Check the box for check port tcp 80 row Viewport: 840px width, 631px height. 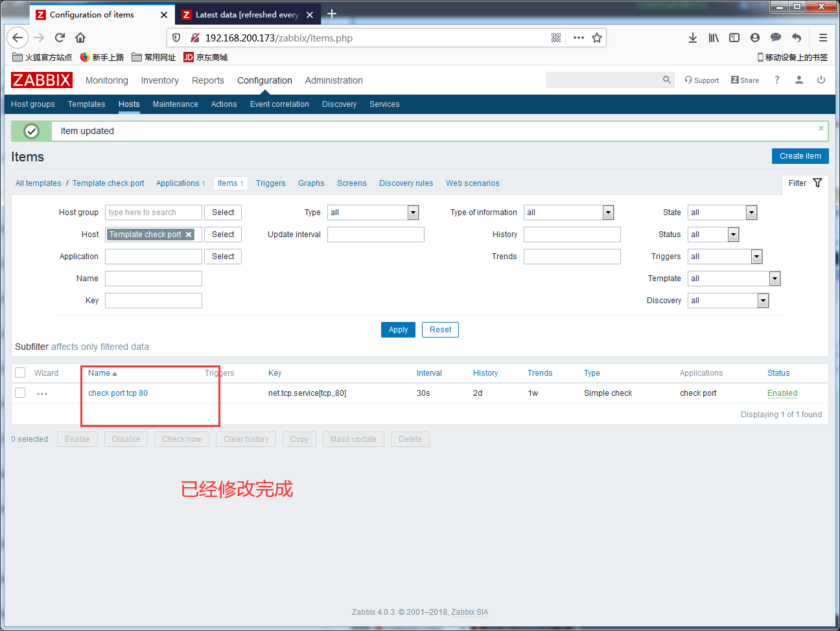20,393
